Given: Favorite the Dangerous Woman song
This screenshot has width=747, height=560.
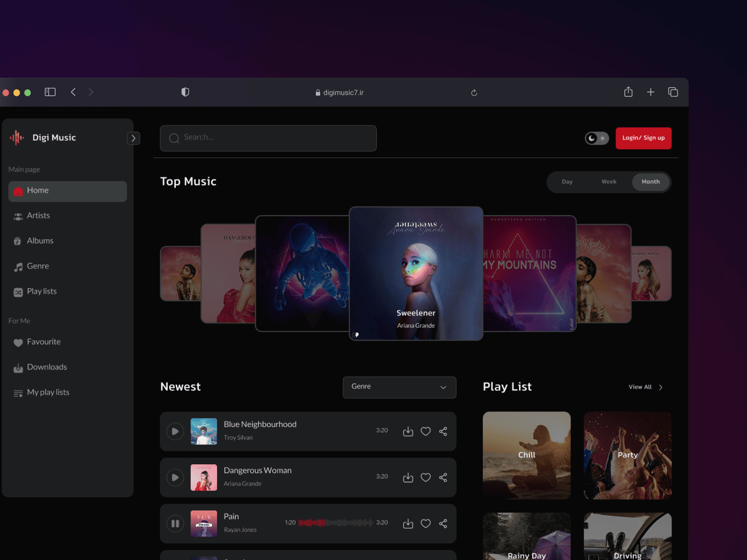Looking at the screenshot, I should pyautogui.click(x=426, y=477).
